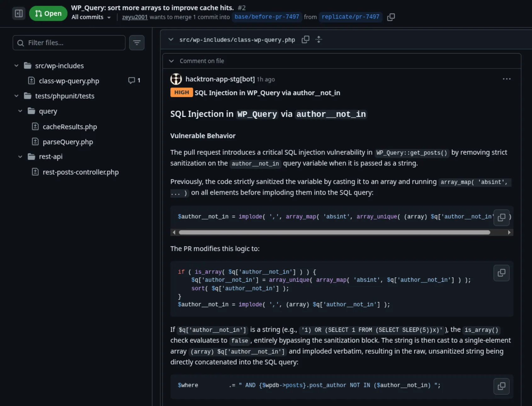Screen dimensions: 532x406
Task: Collapse the tests/phpunit/tests folder
Action: [16, 96]
